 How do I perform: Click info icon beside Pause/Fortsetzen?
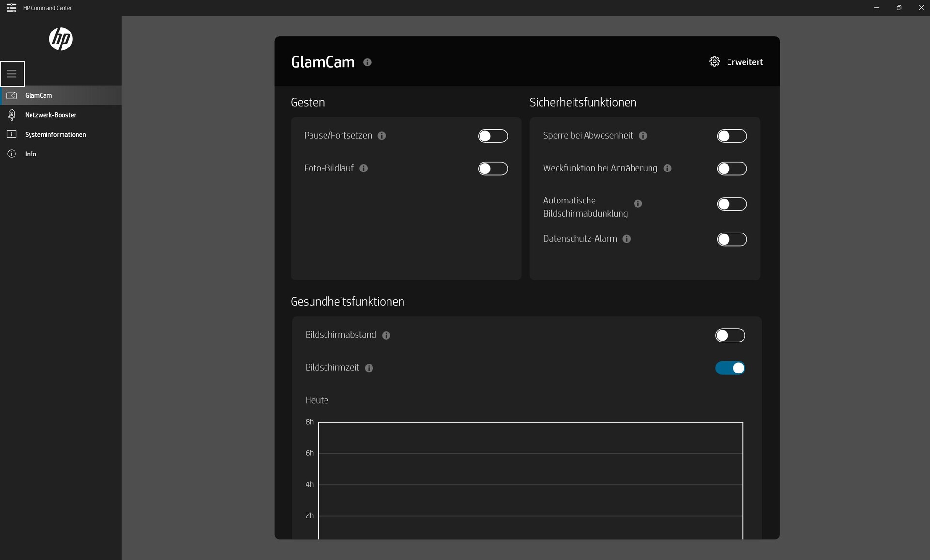click(382, 136)
